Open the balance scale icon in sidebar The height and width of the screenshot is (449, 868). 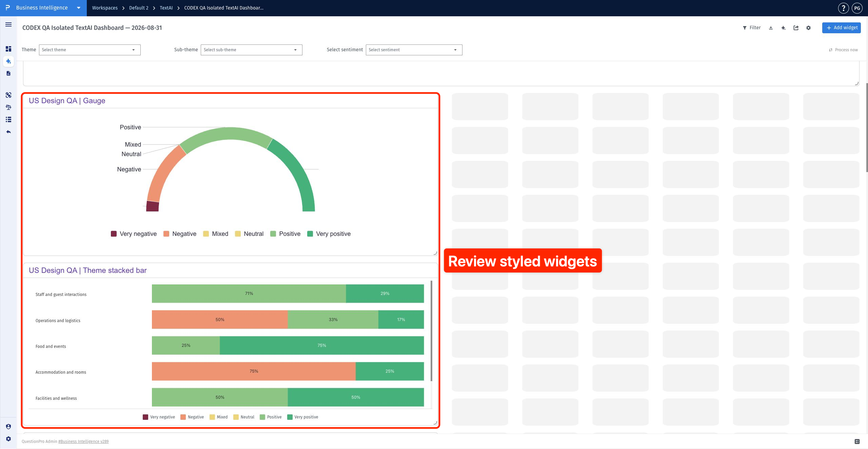[8, 107]
